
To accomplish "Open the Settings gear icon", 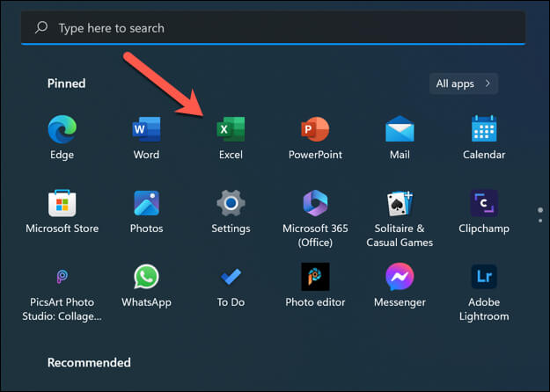I will [231, 203].
